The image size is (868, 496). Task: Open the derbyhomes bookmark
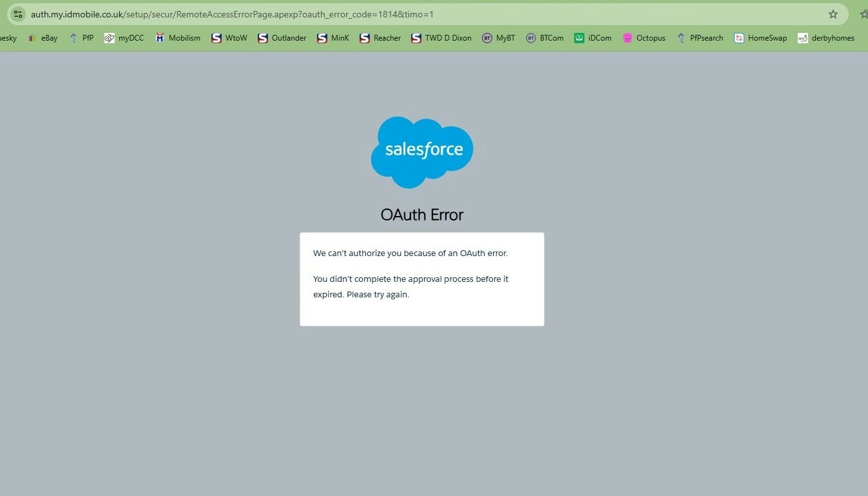pyautogui.click(x=826, y=38)
